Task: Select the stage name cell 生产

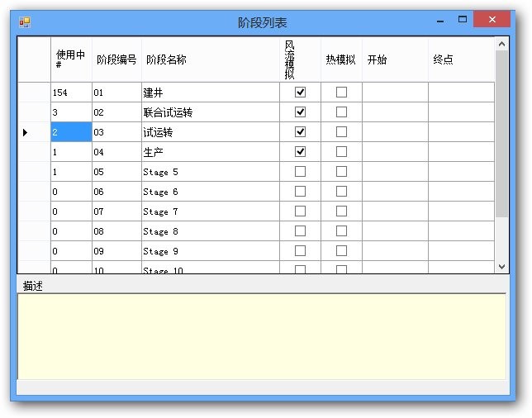Action: (x=211, y=152)
